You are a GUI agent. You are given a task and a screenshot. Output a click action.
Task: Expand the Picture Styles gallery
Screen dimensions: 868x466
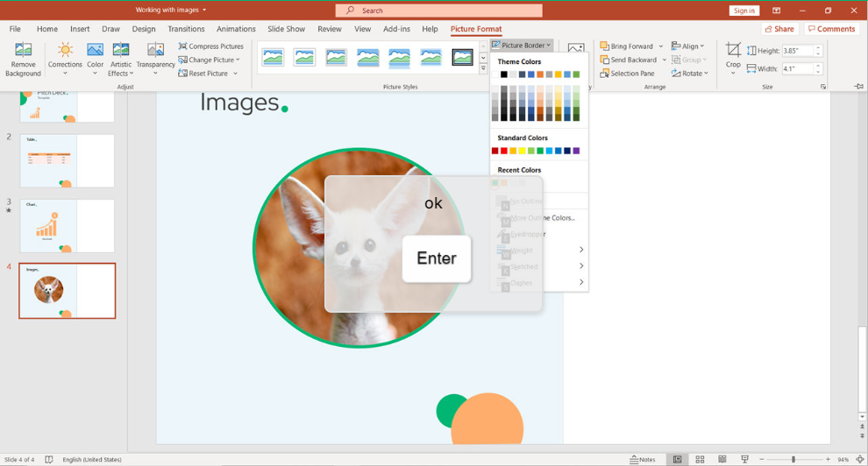coord(483,68)
